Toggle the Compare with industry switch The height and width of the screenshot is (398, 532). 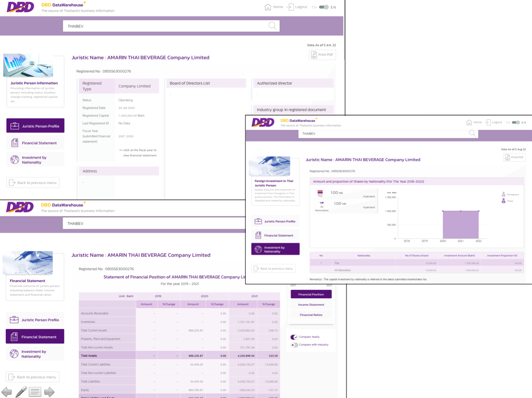coord(294,345)
